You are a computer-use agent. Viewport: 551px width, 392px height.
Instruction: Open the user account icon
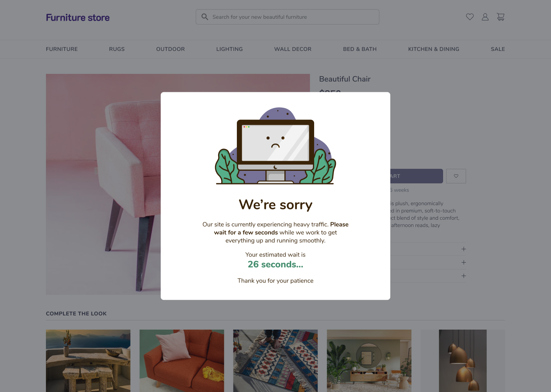point(485,17)
